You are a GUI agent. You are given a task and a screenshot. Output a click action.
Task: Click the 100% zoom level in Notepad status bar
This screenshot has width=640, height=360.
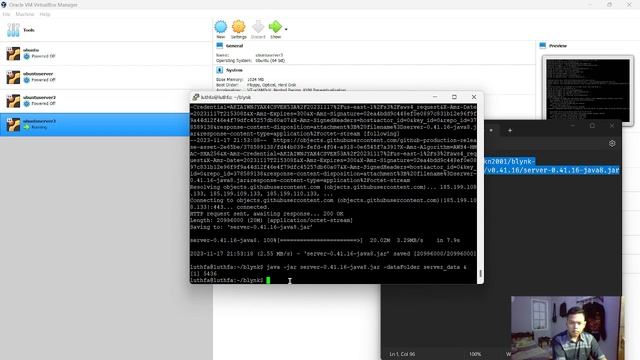click(475, 354)
